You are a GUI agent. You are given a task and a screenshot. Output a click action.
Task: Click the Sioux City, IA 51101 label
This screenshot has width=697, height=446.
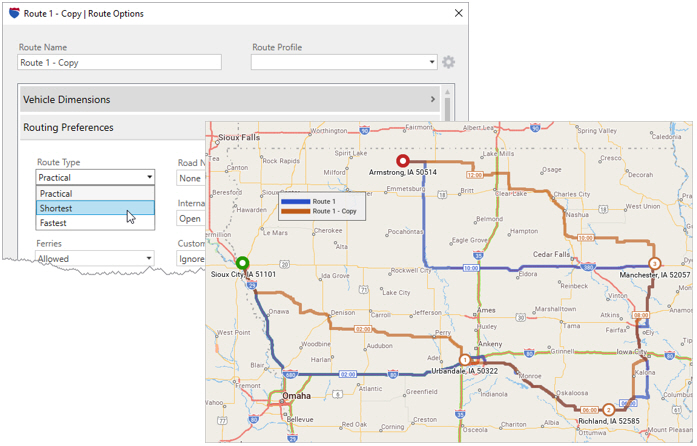(x=243, y=274)
